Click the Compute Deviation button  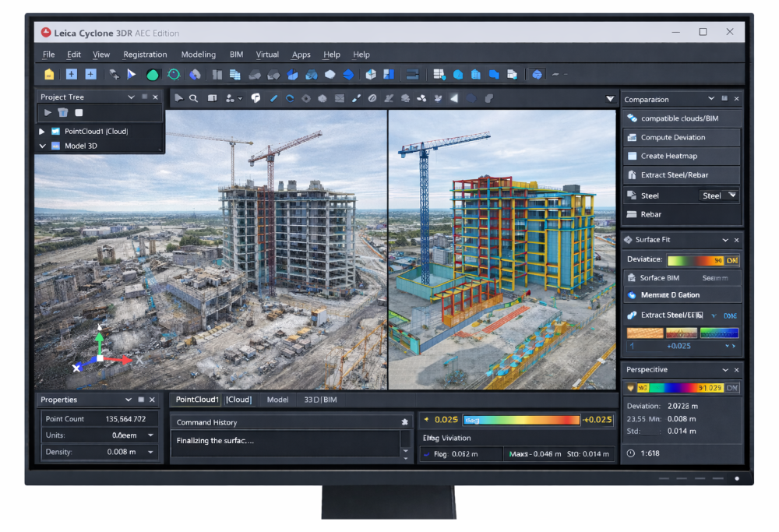tap(682, 137)
